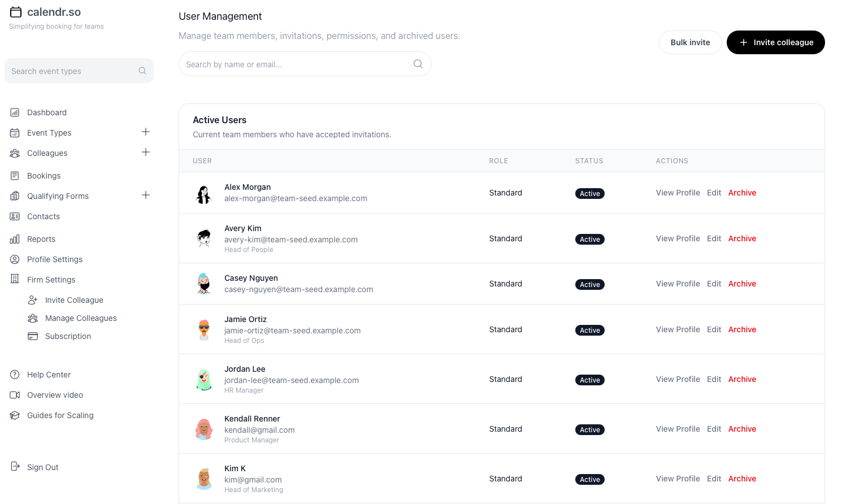
Task: Click the black Invite colleague button
Action: pyautogui.click(x=775, y=42)
